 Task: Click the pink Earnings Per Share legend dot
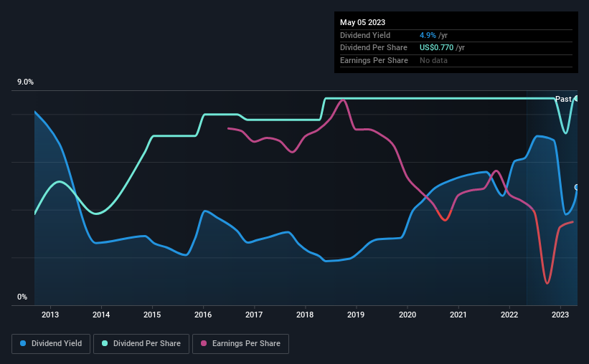(x=204, y=343)
